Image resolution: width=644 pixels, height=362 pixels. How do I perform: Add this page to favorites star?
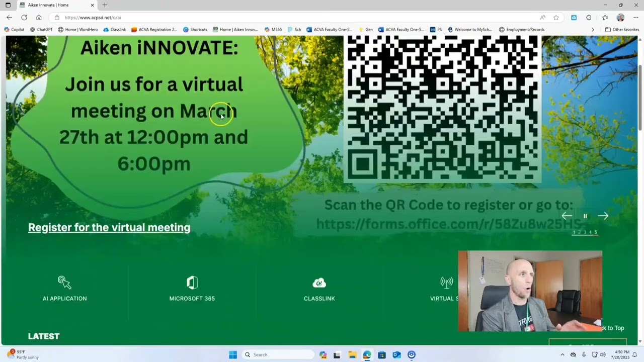(x=556, y=18)
